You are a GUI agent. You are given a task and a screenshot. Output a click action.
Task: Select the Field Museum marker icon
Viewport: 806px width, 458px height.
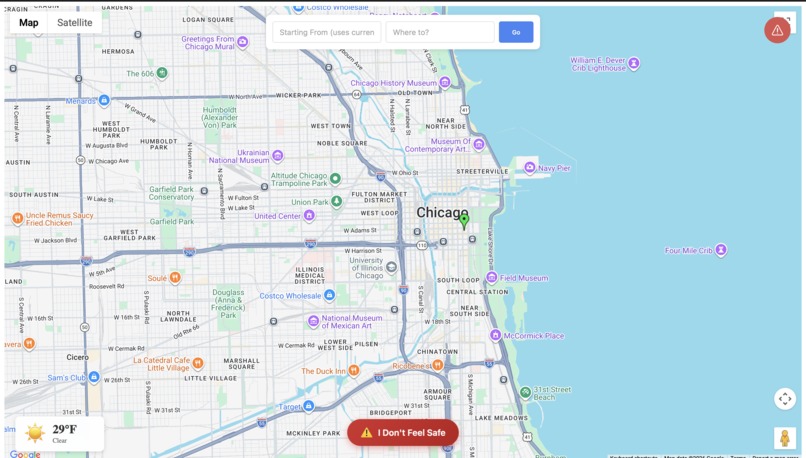click(491, 278)
